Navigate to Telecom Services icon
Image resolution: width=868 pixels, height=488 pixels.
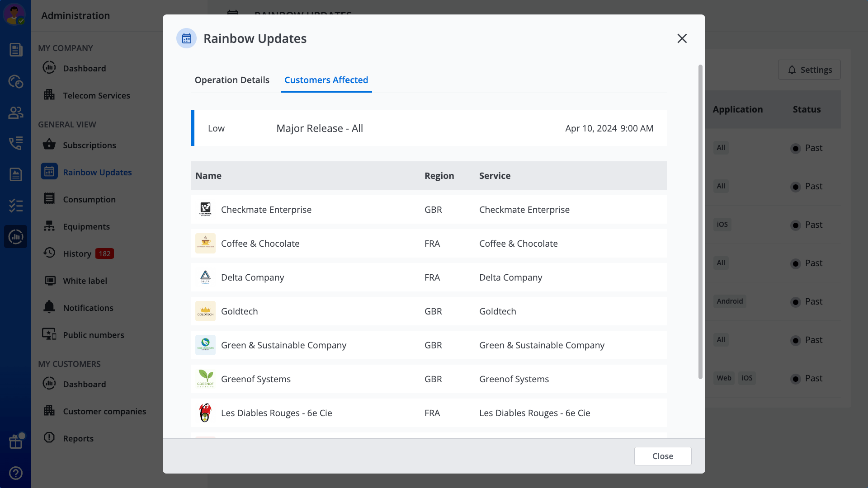[x=50, y=95]
